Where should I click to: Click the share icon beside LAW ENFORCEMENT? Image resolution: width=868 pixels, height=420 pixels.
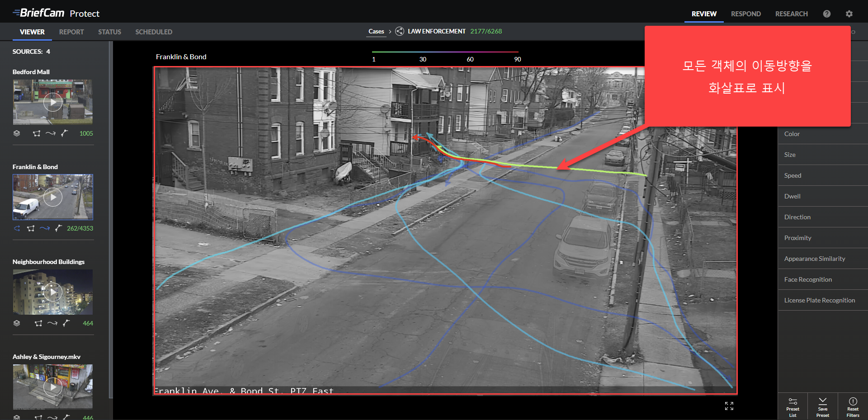click(x=400, y=31)
